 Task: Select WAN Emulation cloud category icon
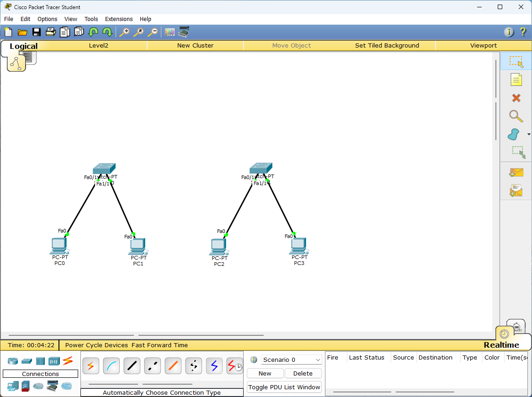(x=38, y=386)
